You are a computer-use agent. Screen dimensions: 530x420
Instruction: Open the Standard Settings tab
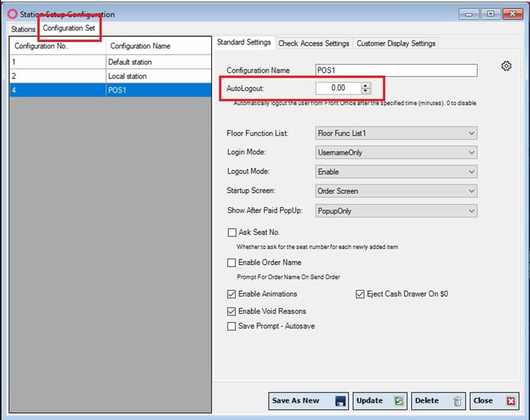point(244,42)
